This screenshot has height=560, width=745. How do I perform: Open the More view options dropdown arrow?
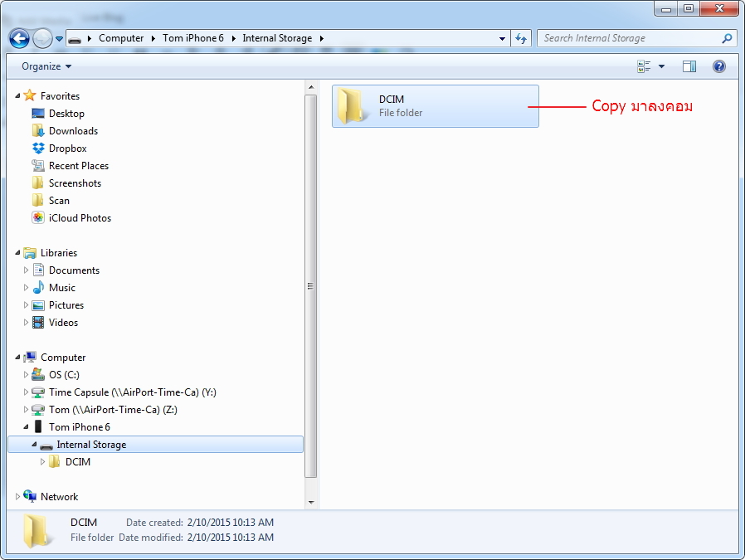click(x=661, y=66)
